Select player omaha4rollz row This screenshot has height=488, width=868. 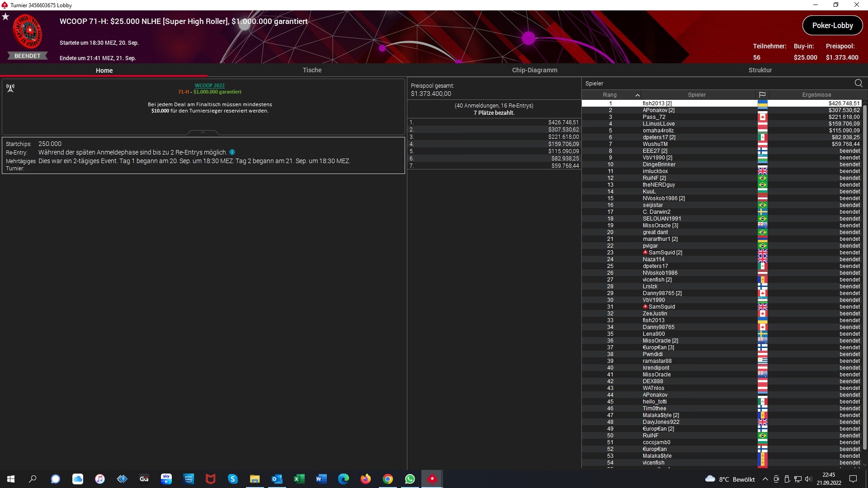(722, 131)
